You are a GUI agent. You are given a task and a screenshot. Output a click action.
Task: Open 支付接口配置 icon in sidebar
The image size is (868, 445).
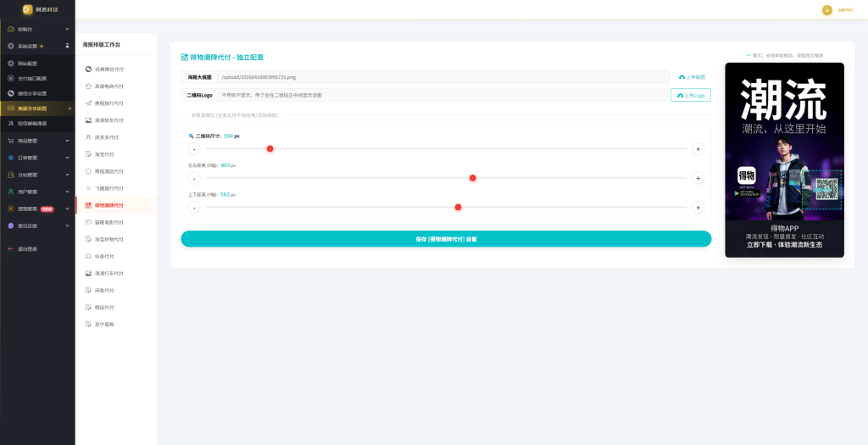click(11, 79)
